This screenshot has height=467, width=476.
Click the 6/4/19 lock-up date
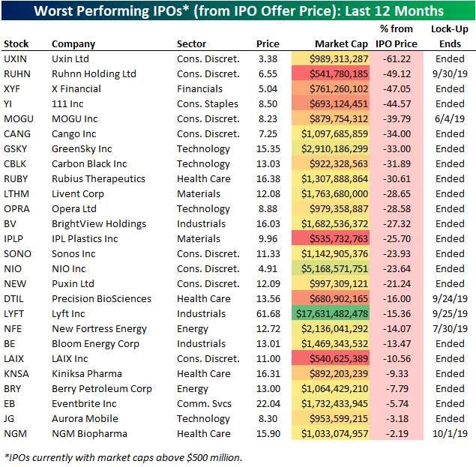(x=450, y=119)
